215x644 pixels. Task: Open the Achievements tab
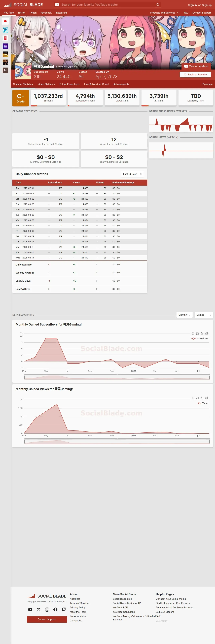(121, 84)
